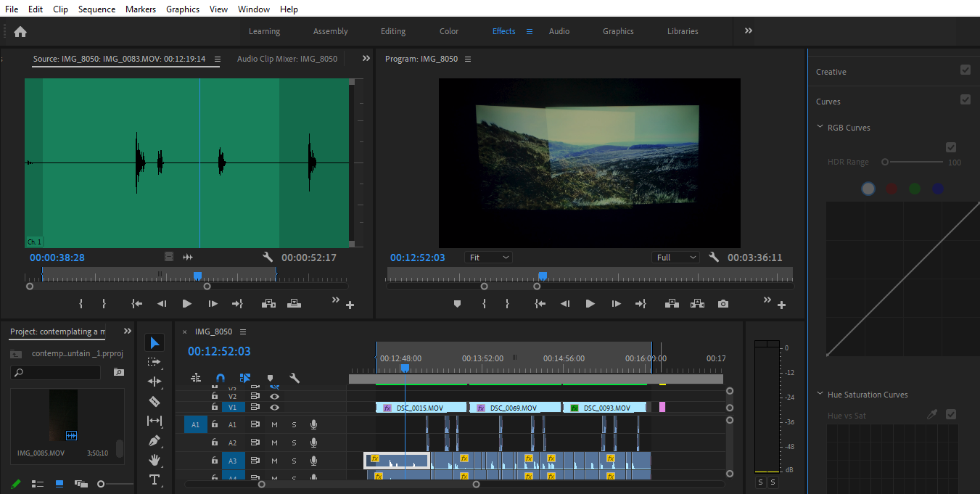The image size is (980, 494).
Task: Open Program monitor wrench settings
Action: (x=714, y=258)
